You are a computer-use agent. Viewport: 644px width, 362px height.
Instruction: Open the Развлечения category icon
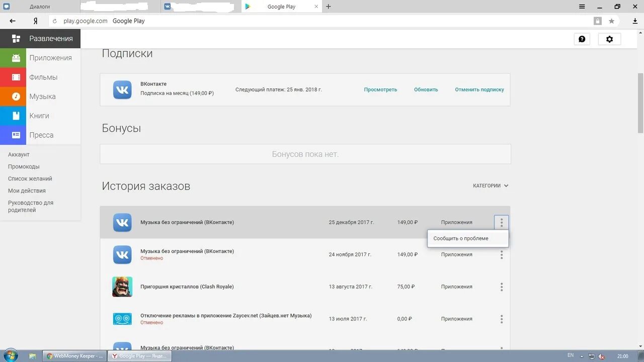[x=16, y=39]
